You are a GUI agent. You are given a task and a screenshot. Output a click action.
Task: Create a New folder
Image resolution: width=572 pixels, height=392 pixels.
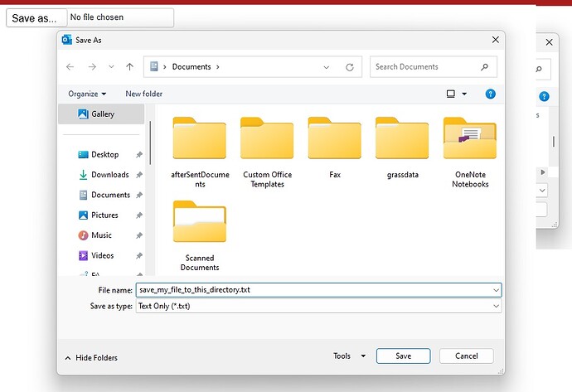143,94
